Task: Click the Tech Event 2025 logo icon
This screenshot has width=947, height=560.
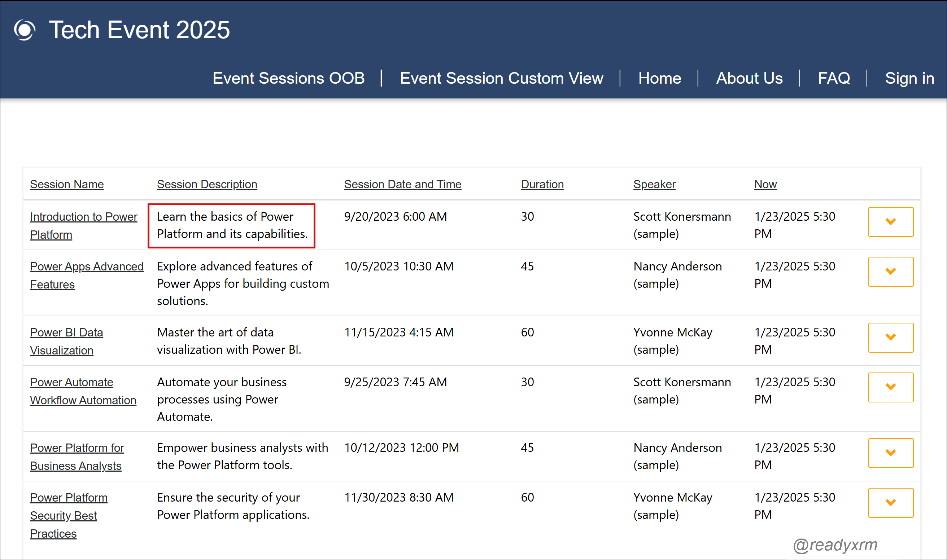Action: click(x=25, y=30)
